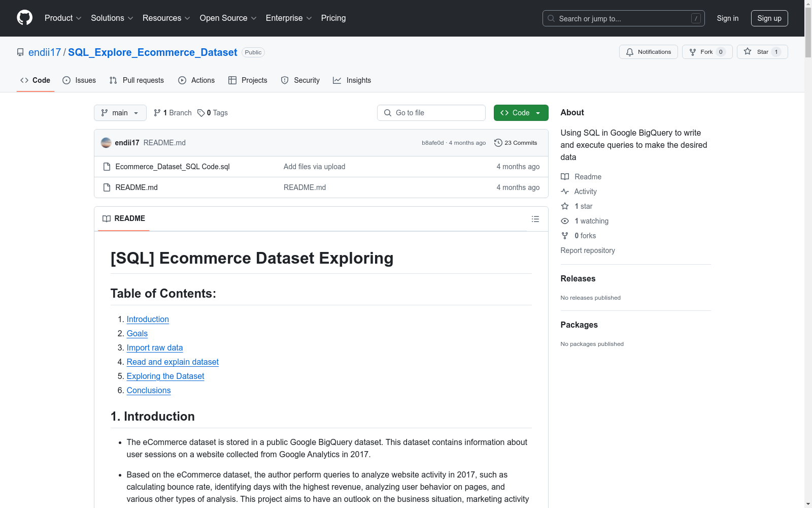Viewport: 812px width, 508px height.
Task: Click the Go to file search field
Action: (x=431, y=113)
